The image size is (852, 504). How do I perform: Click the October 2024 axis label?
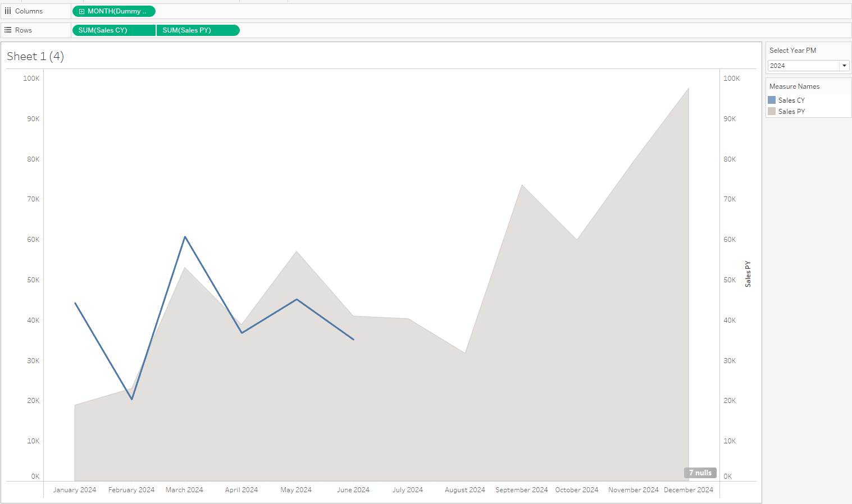(577, 490)
